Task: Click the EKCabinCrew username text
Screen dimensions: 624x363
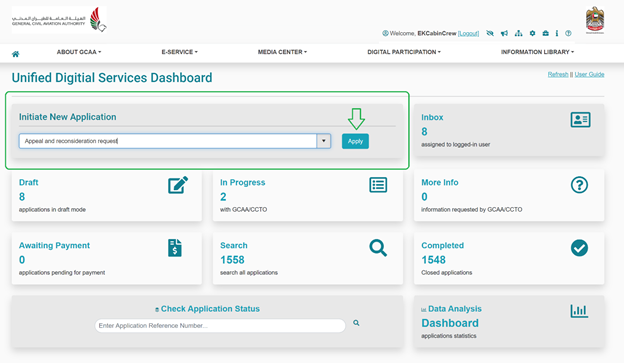Action: tap(437, 33)
